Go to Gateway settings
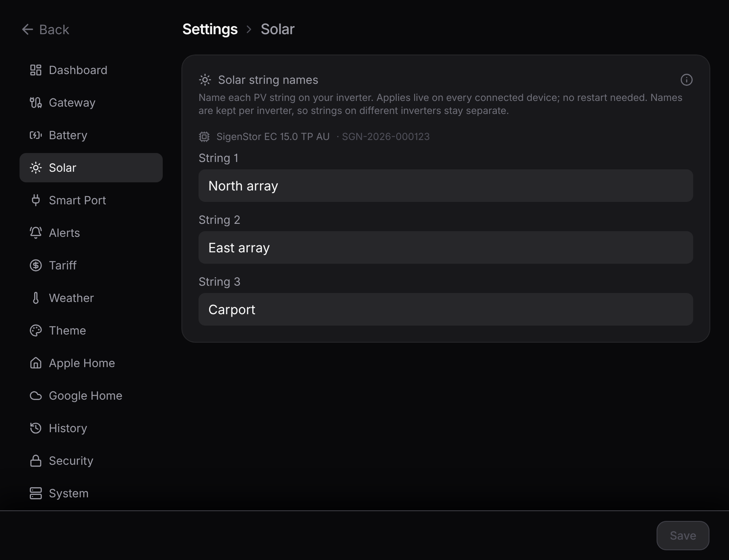This screenshot has height=560, width=729. coord(91,103)
